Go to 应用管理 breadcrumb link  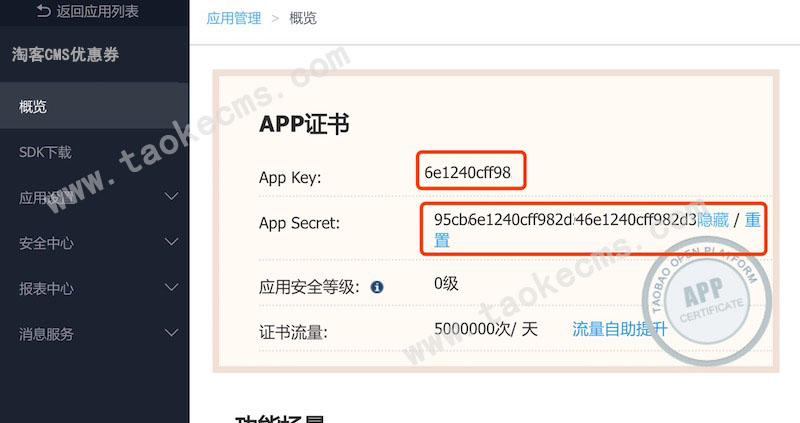point(234,18)
